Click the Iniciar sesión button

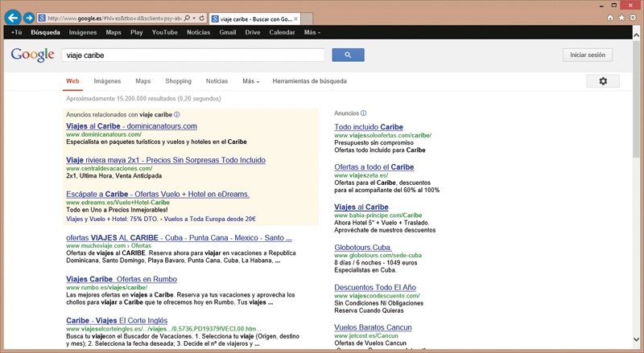(x=588, y=55)
